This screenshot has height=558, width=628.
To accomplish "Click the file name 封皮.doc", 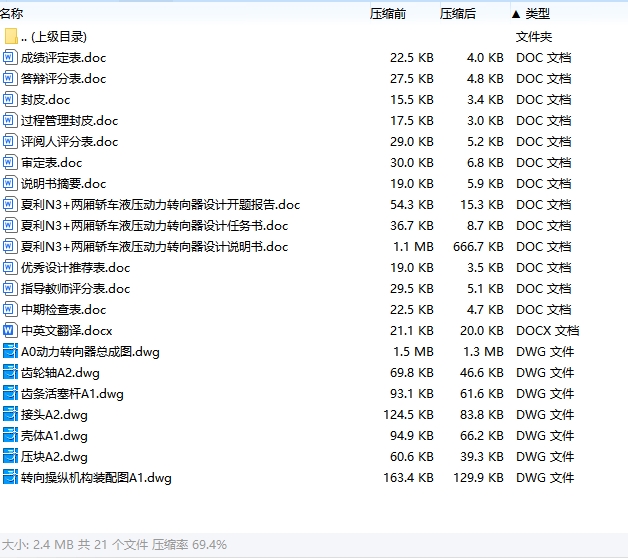I will tap(45, 100).
